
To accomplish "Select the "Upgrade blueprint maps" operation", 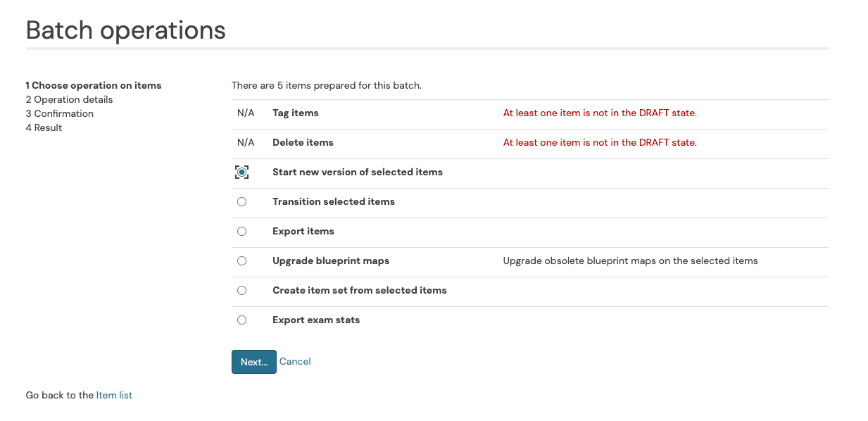I will click(x=241, y=260).
